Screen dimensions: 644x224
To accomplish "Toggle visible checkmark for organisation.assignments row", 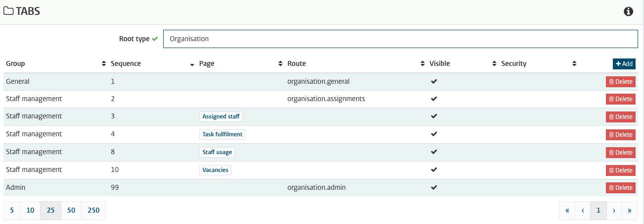I will pos(434,99).
